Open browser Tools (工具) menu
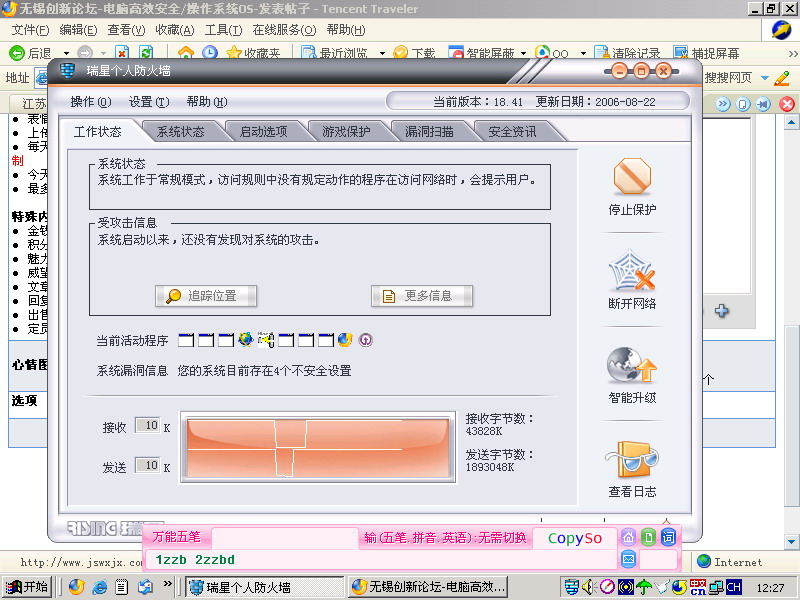This screenshot has height=600, width=800. click(223, 30)
